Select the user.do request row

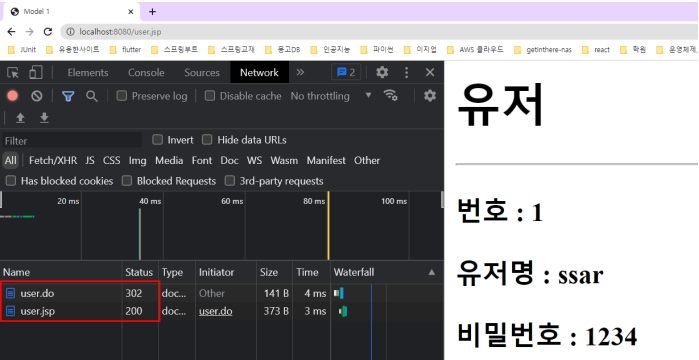tap(222, 293)
